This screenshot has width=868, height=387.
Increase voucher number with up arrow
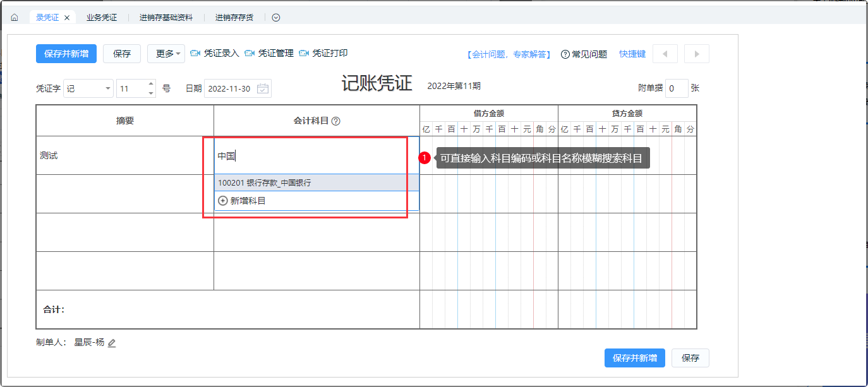coord(151,85)
